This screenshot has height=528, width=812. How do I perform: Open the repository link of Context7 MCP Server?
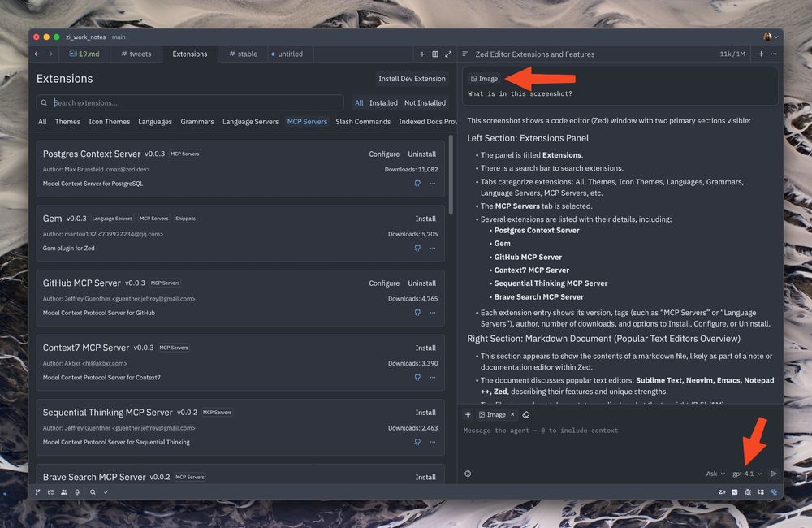tap(417, 378)
